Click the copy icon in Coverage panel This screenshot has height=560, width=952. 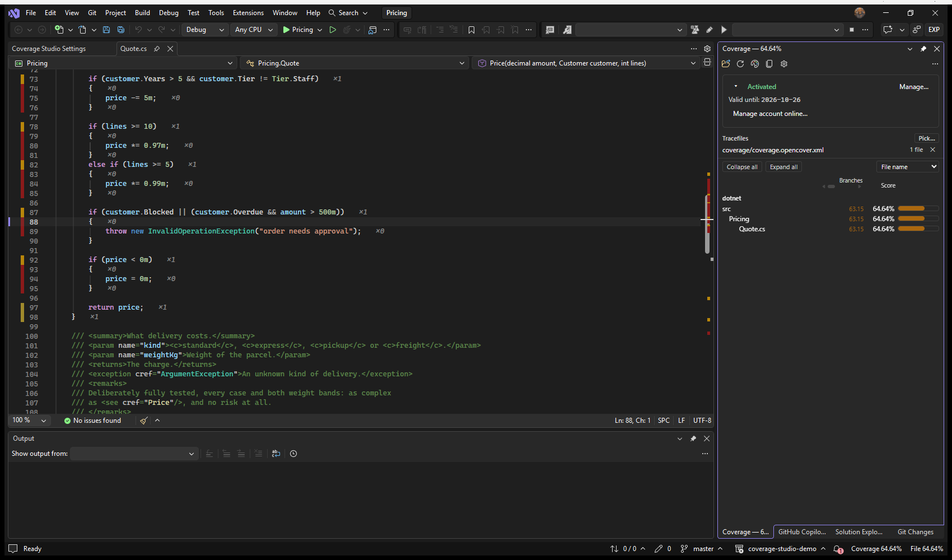pos(769,64)
